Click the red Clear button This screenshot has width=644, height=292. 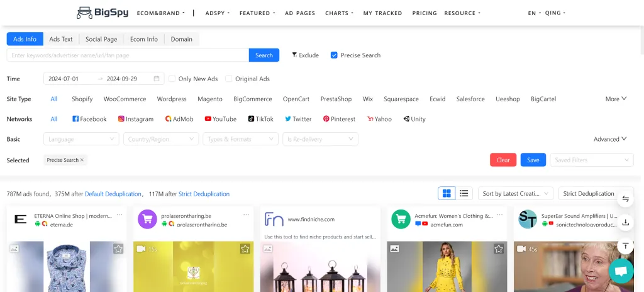pyautogui.click(x=502, y=160)
